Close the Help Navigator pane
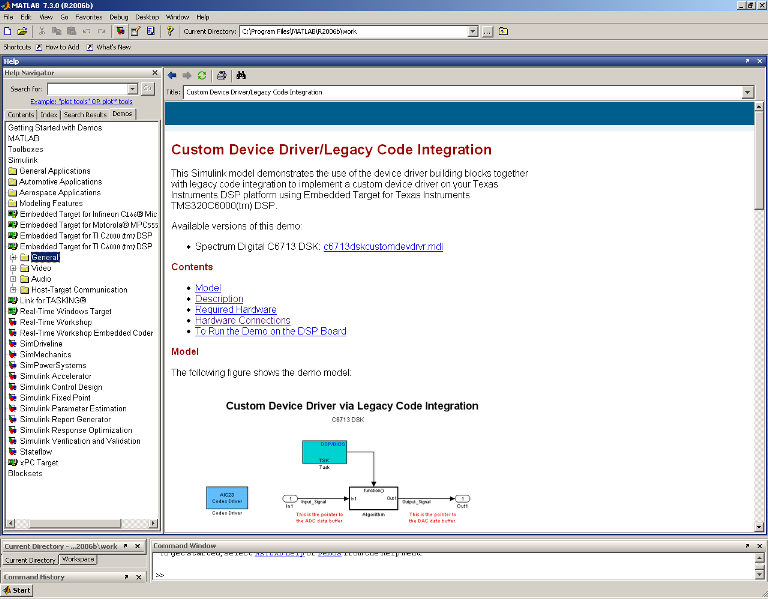Viewport: 768px width, 599px height. (x=155, y=72)
